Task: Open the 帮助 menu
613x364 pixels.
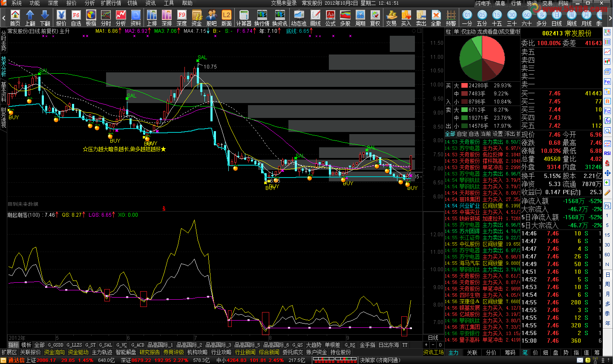Action: (x=187, y=3)
